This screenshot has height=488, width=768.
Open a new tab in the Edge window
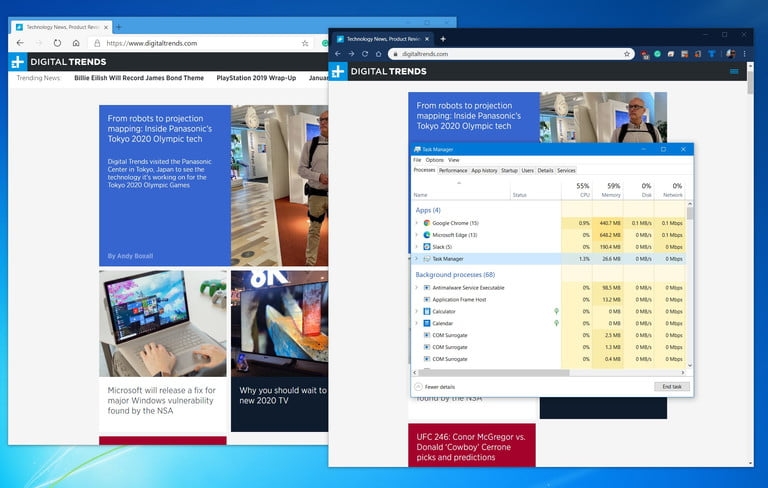tap(119, 27)
